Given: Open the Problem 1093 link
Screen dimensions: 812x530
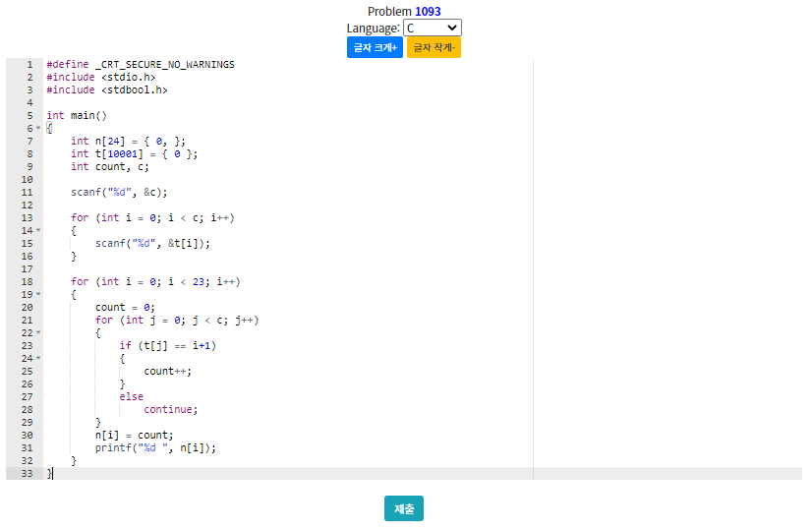Looking at the screenshot, I should (x=428, y=12).
